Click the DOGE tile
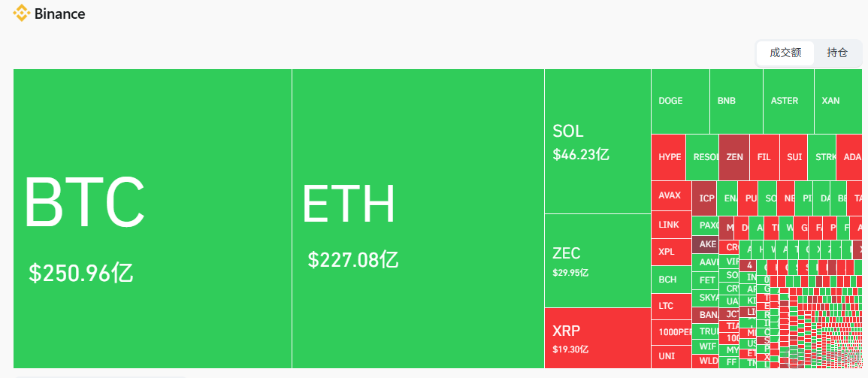The image size is (868, 378). [680, 101]
